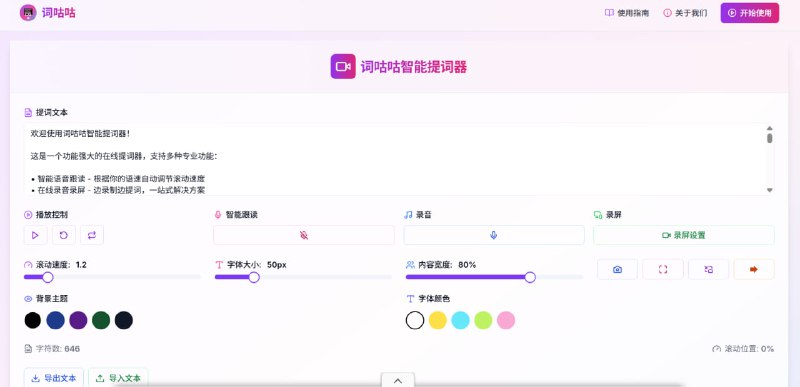The height and width of the screenshot is (387, 800).
Task: Click the 字符数: 646 text
Action: point(58,349)
